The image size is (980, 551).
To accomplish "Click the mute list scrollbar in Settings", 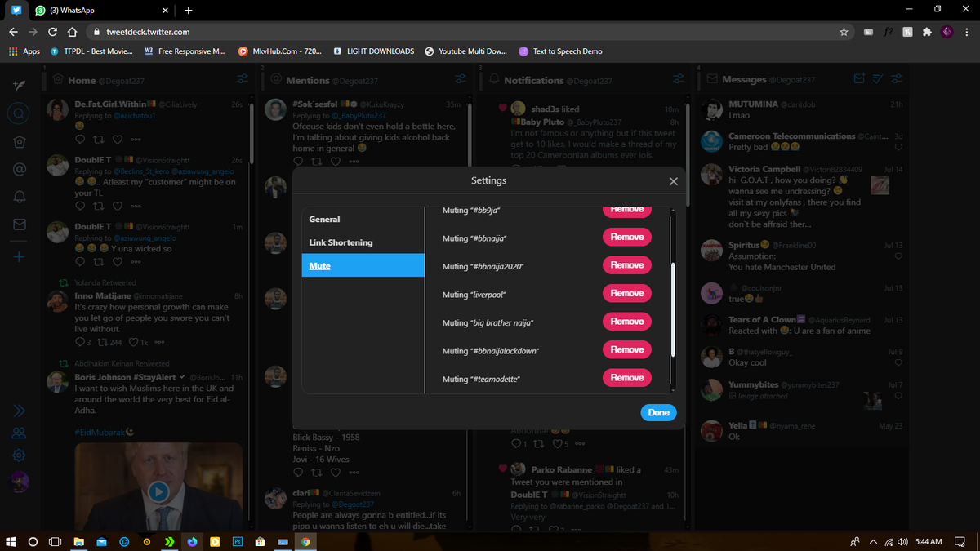I will coord(673,309).
